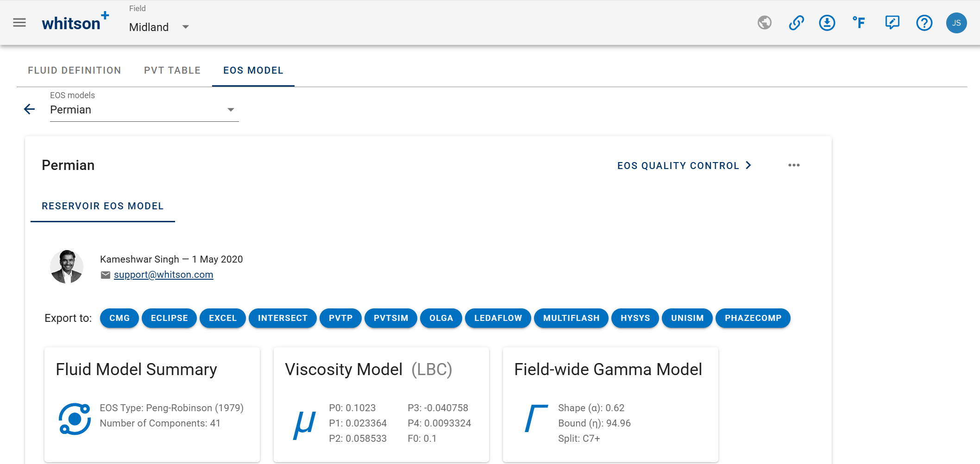Click the gamma symbol icon
Screen dimensions: 980x464
click(536, 418)
